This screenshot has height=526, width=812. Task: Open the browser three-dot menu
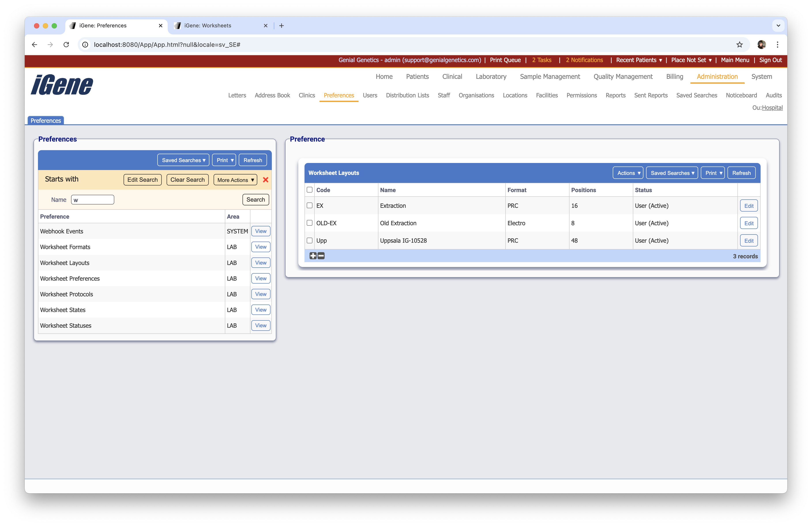click(x=777, y=45)
